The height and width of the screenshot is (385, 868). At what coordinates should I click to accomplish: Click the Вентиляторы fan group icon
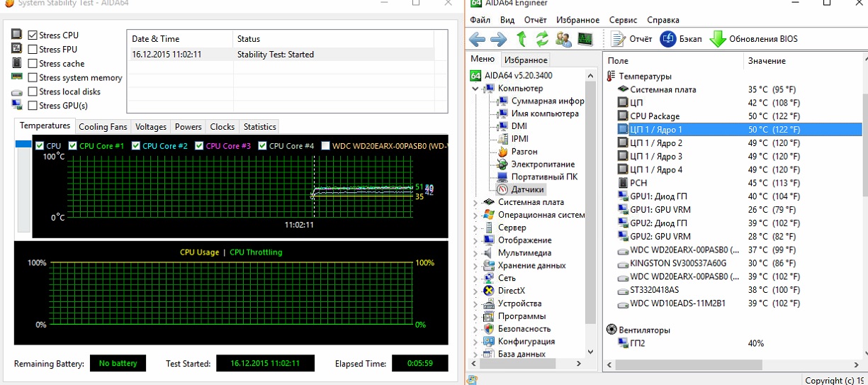click(612, 330)
